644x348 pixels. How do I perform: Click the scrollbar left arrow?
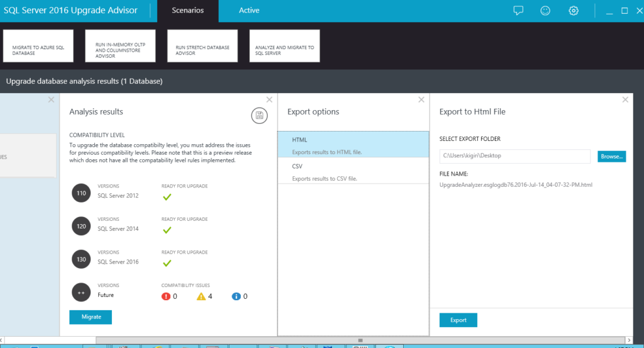(x=2, y=340)
